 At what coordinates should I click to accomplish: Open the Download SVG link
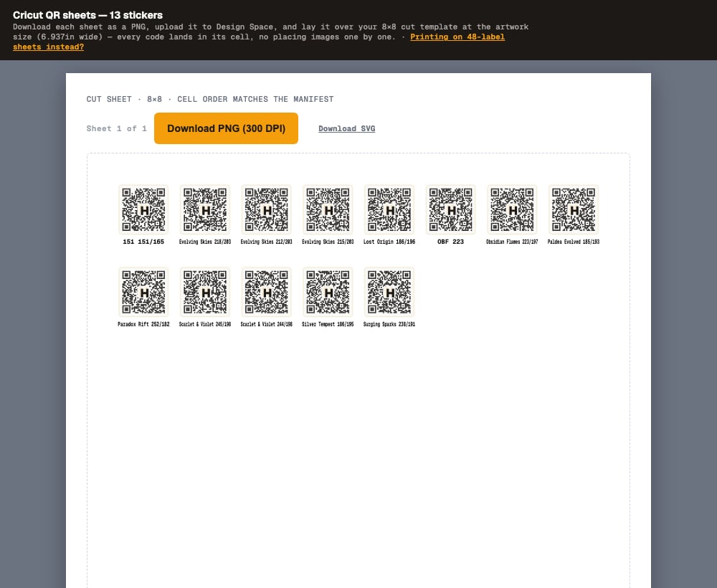tap(346, 128)
